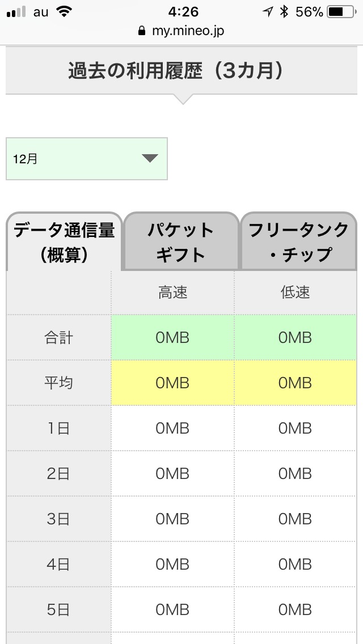Screen dimensions: 363x644
Task: Tap the cellular signal bars icon
Action: (x=16, y=12)
